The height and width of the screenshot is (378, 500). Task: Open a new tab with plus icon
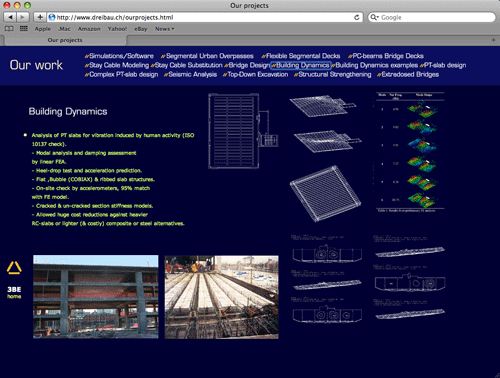pos(494,40)
